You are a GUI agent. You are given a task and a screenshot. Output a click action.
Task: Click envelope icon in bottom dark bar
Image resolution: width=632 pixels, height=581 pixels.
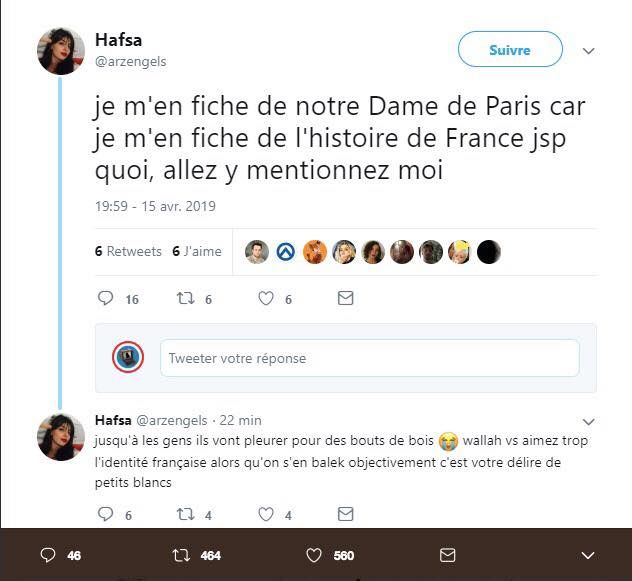click(x=448, y=555)
